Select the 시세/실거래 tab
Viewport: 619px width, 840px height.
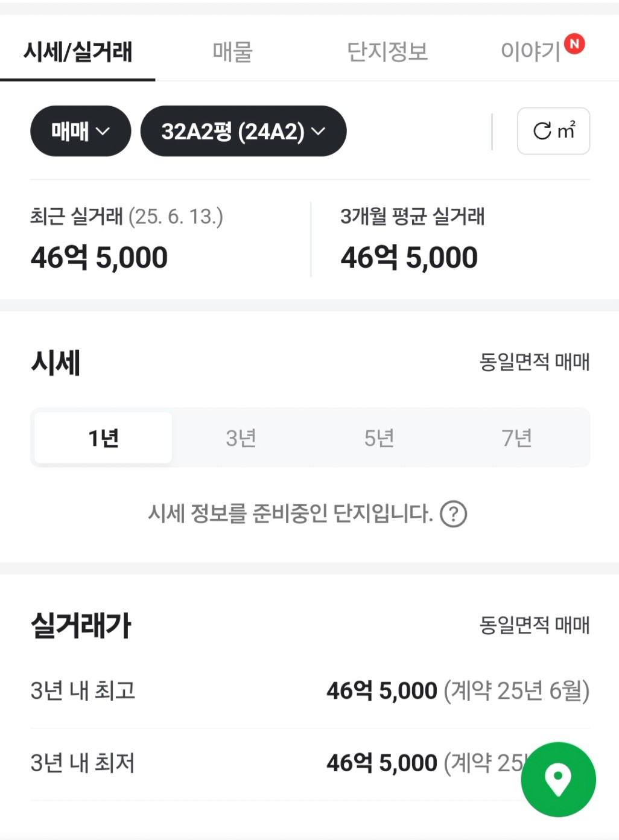pyautogui.click(x=77, y=51)
